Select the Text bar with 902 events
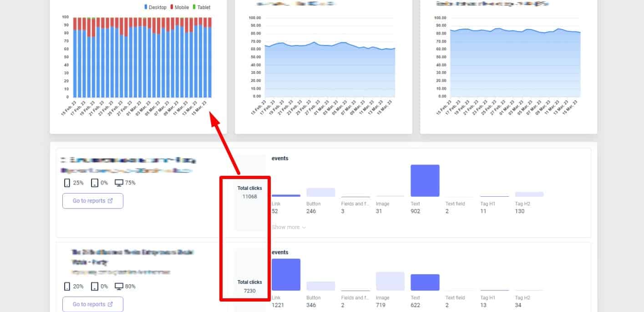 pos(425,181)
